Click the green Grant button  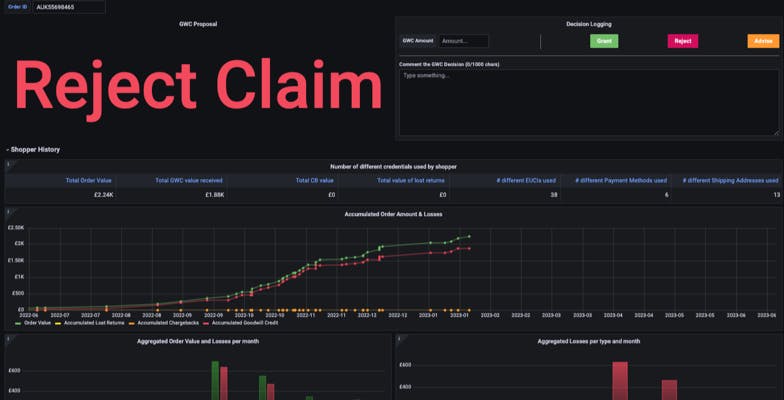(x=604, y=41)
